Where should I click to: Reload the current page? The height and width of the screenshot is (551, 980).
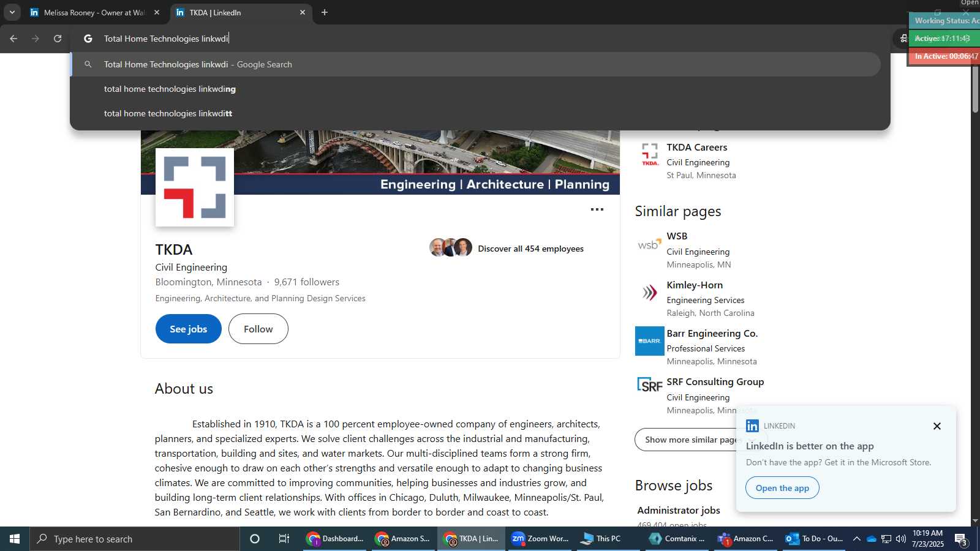point(58,39)
